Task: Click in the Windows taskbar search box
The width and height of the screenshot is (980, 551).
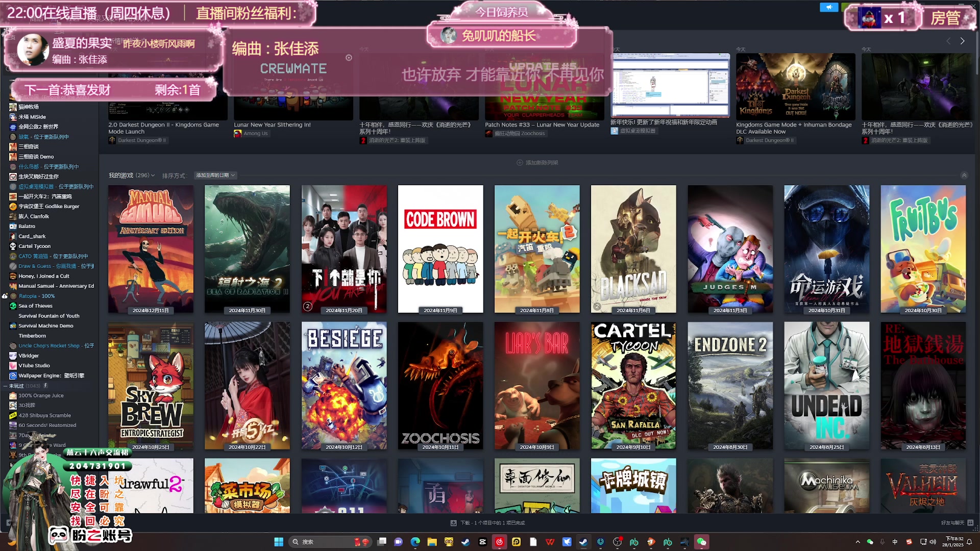Action: pyautogui.click(x=330, y=542)
